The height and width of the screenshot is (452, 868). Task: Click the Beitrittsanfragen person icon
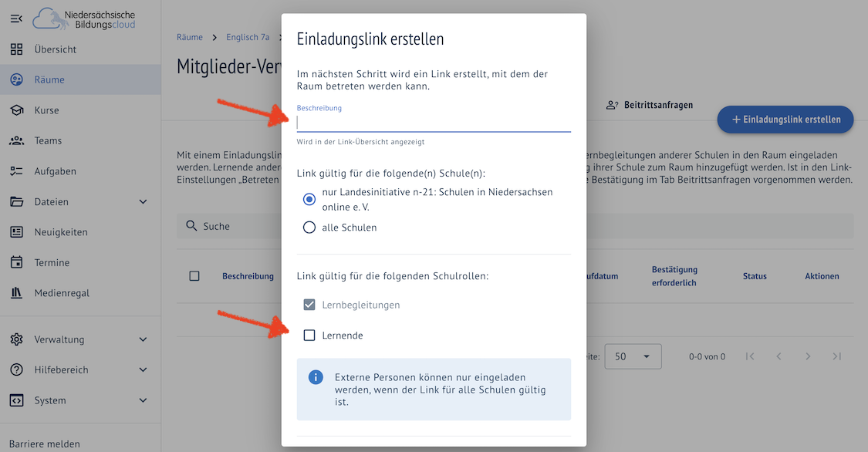[613, 105]
